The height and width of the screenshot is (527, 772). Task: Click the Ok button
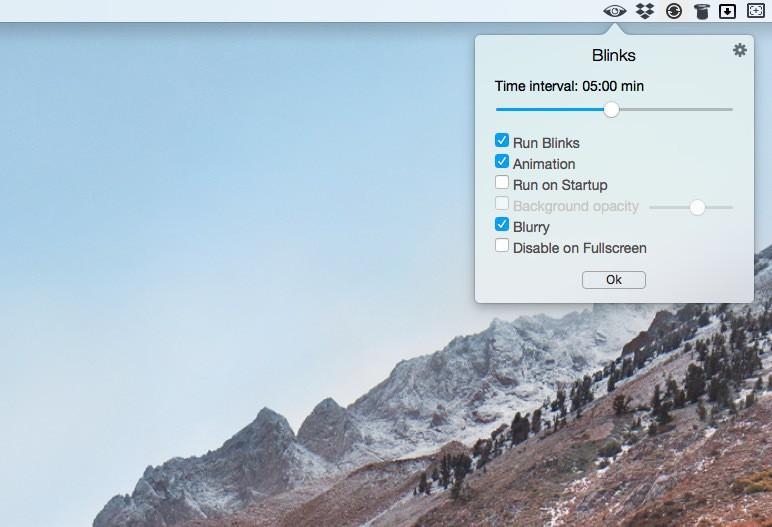[613, 280]
